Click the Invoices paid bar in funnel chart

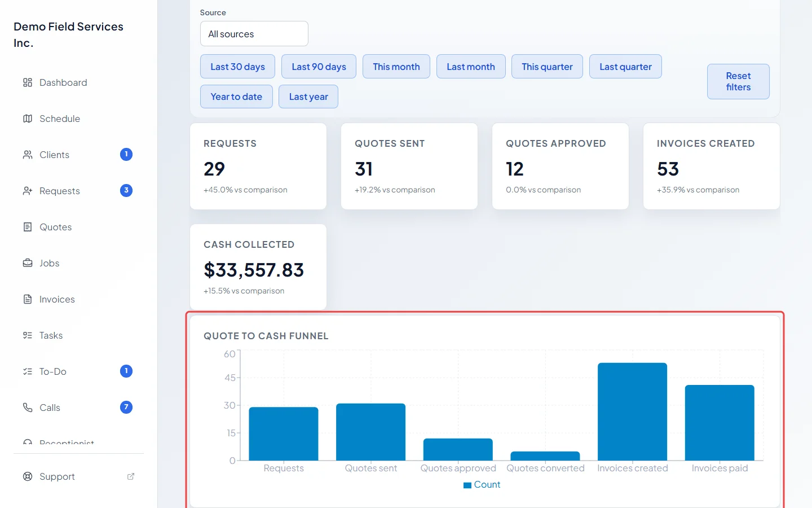click(x=720, y=423)
